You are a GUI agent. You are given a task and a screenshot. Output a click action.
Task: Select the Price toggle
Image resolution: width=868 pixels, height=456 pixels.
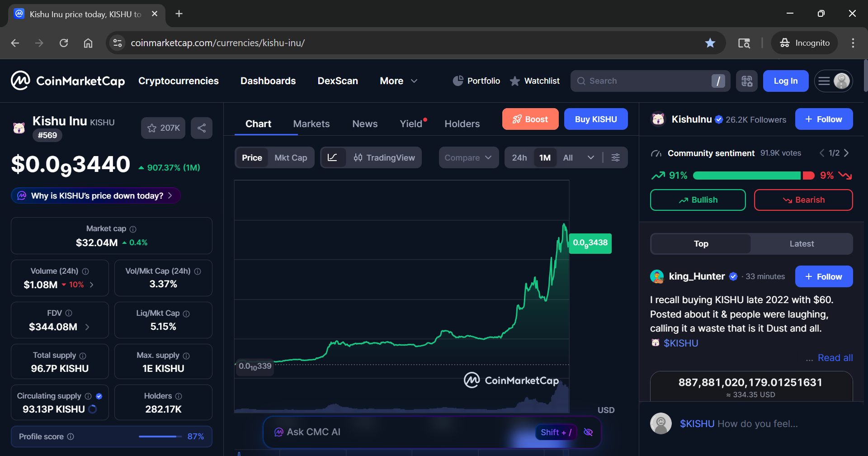pyautogui.click(x=252, y=157)
